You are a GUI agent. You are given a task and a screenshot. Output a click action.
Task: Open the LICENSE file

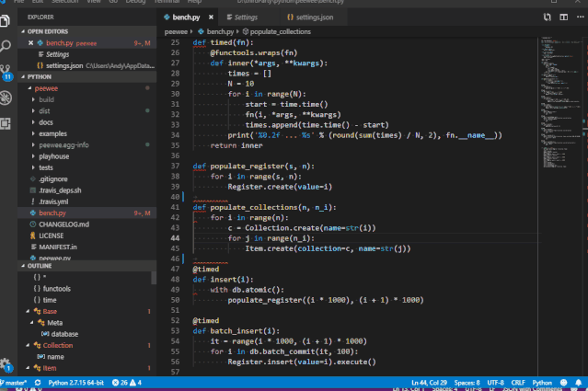point(52,236)
